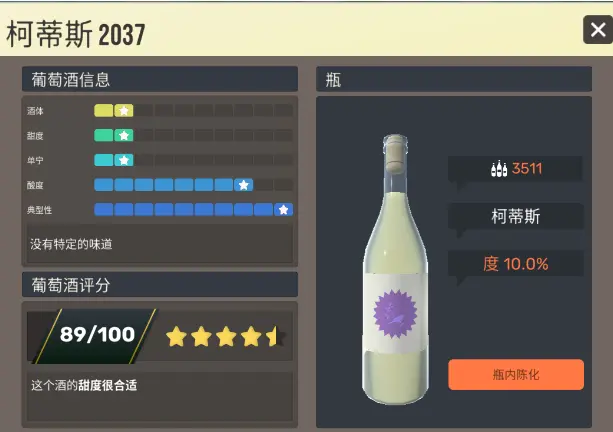Close the 柯蒂斯 2037 wine window
The height and width of the screenshot is (432, 613).
(598, 30)
